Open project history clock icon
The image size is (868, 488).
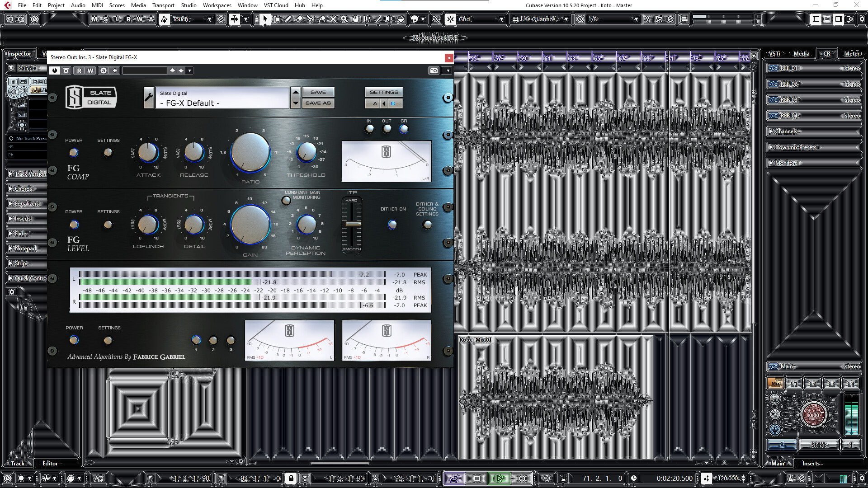[35, 19]
